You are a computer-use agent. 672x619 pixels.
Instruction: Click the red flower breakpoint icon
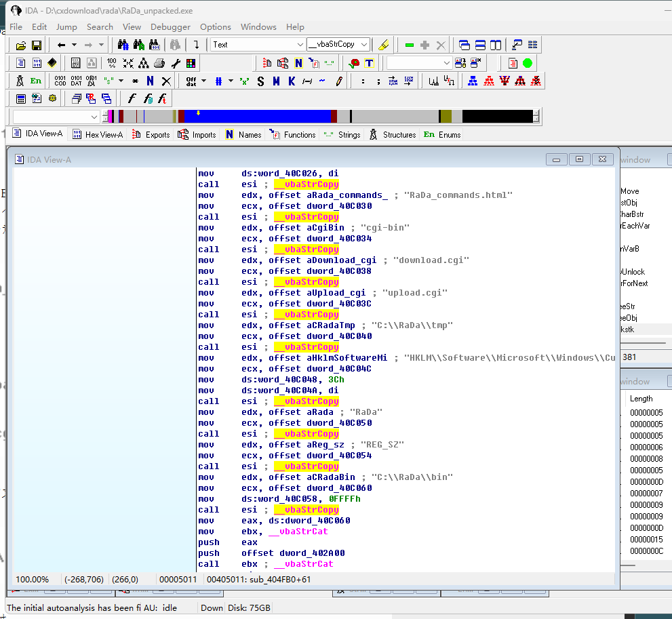pyautogui.click(x=353, y=63)
